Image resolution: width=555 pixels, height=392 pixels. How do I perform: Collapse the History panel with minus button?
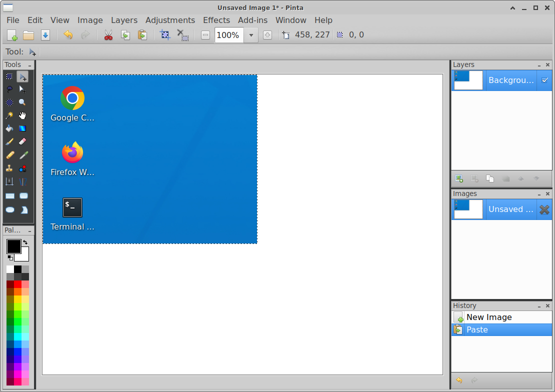pyautogui.click(x=539, y=306)
